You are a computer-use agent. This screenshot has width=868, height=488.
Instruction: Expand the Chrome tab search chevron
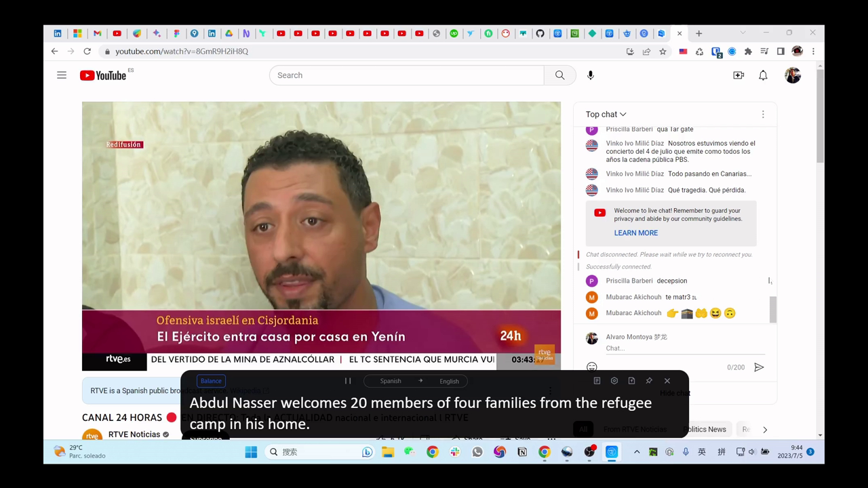(x=743, y=33)
